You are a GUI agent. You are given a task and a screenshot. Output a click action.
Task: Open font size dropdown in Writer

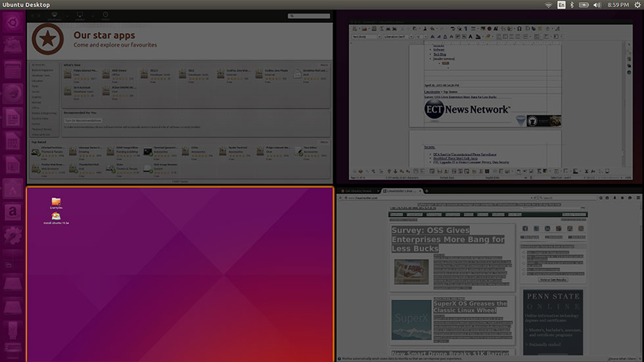click(420, 37)
